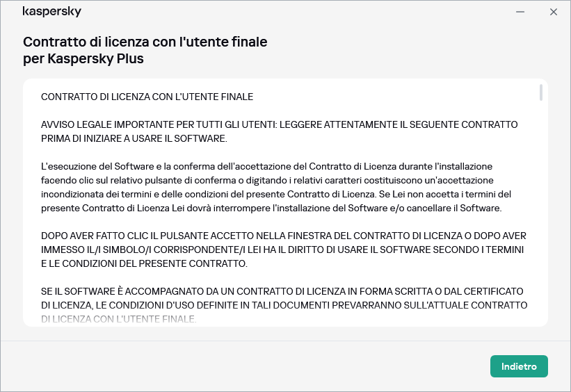The height and width of the screenshot is (392, 571).
Task: Click the Indietro button
Action: pyautogui.click(x=519, y=366)
